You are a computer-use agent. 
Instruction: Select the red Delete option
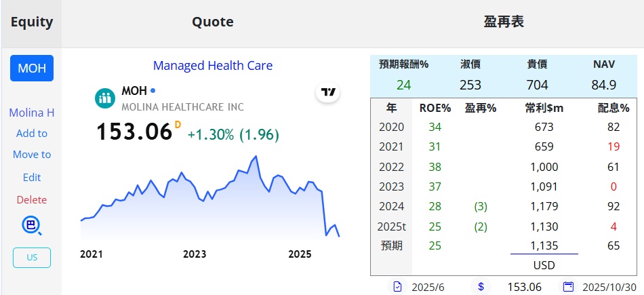tap(32, 200)
